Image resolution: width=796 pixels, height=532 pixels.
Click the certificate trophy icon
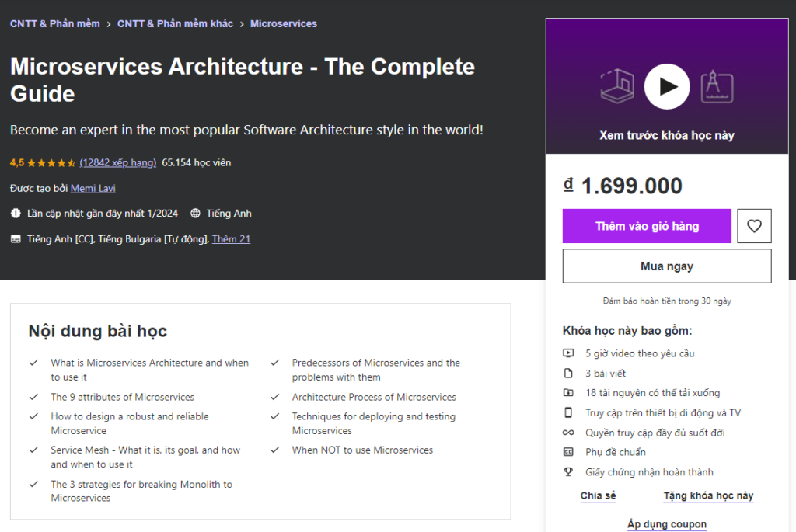point(568,472)
